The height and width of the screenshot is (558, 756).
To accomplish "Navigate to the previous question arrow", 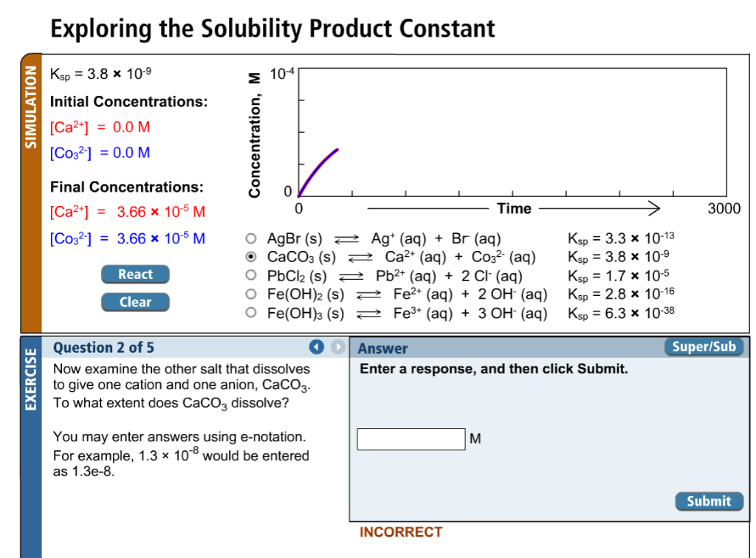I will (317, 347).
